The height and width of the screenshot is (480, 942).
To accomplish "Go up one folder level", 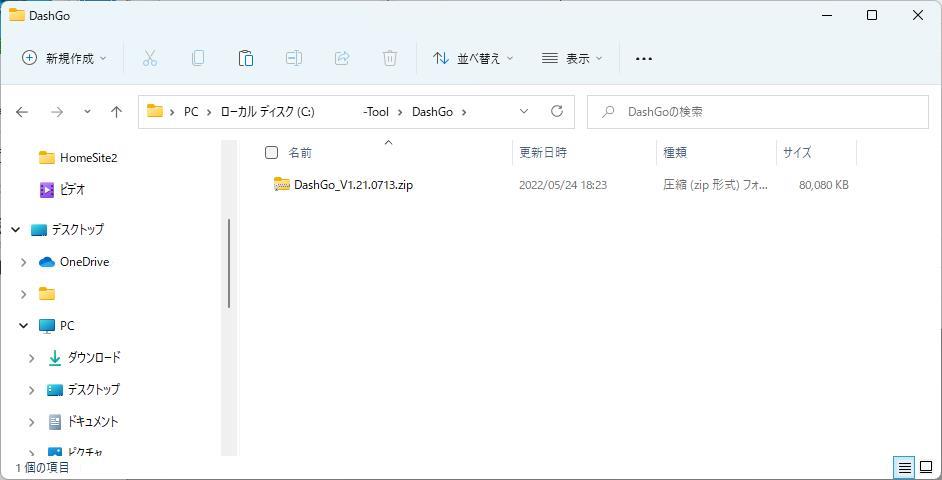I will [116, 112].
